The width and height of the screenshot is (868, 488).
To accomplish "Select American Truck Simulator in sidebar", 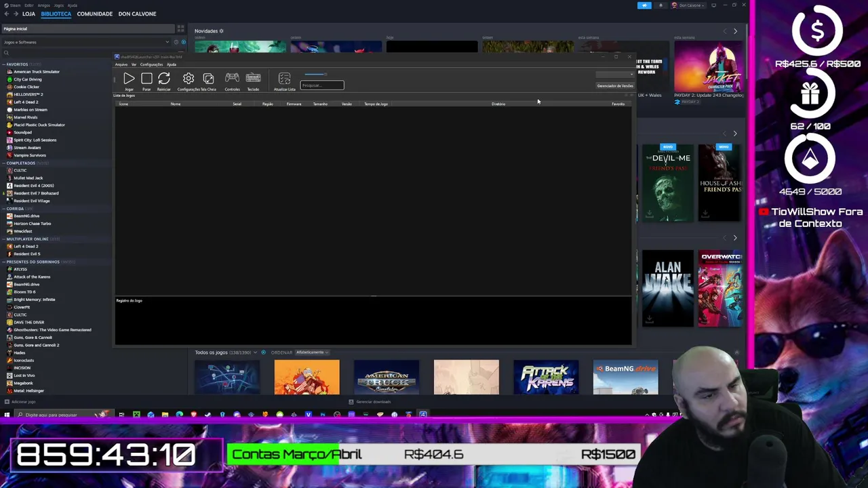I will [37, 72].
